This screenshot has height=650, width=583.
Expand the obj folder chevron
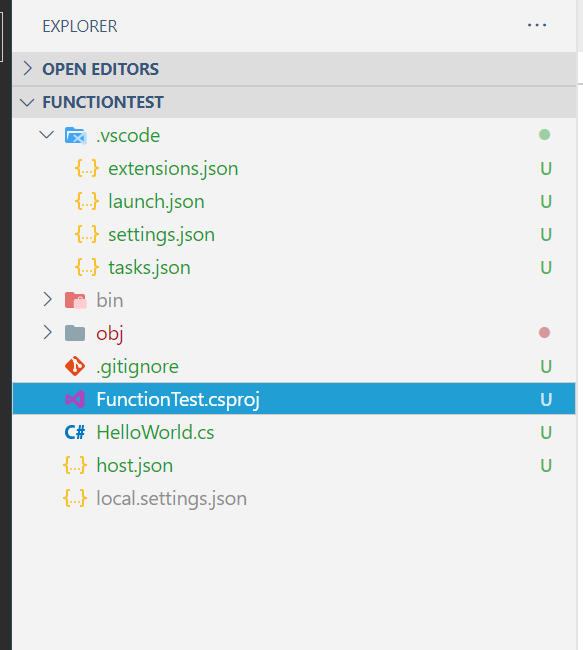(x=47, y=332)
